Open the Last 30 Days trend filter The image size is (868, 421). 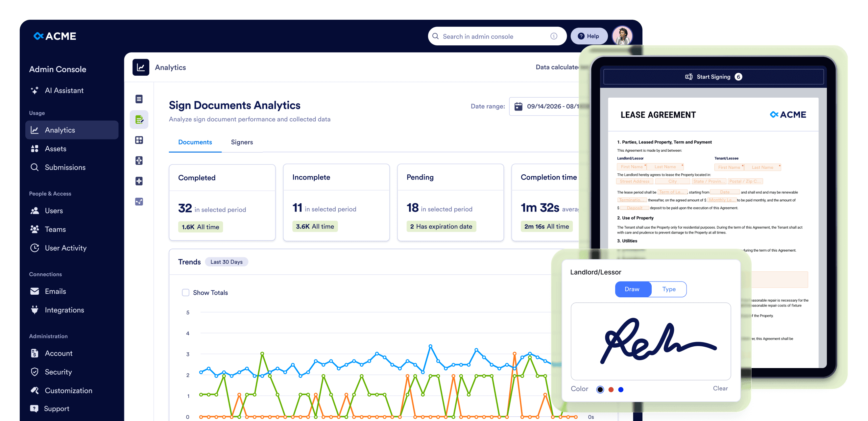tap(227, 262)
